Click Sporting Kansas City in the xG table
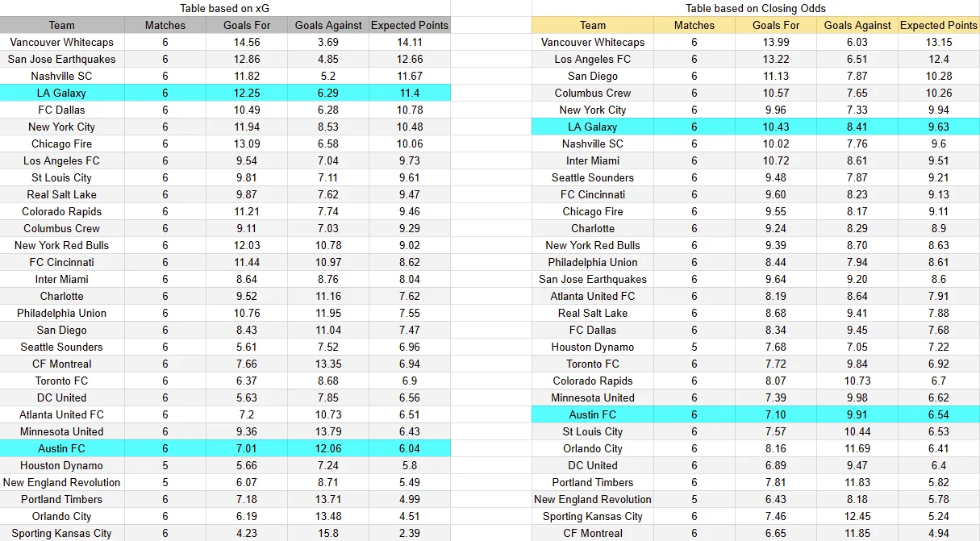The height and width of the screenshot is (541, 980). 61,533
